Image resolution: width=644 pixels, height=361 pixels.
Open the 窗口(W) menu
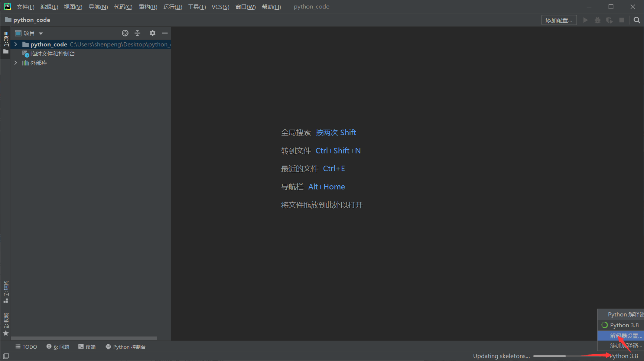coord(245,7)
